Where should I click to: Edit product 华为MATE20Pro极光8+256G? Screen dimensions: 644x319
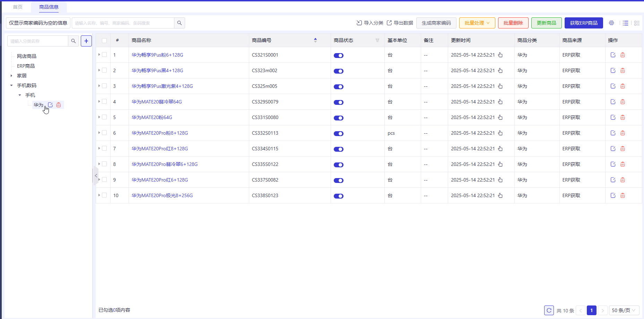613,195
